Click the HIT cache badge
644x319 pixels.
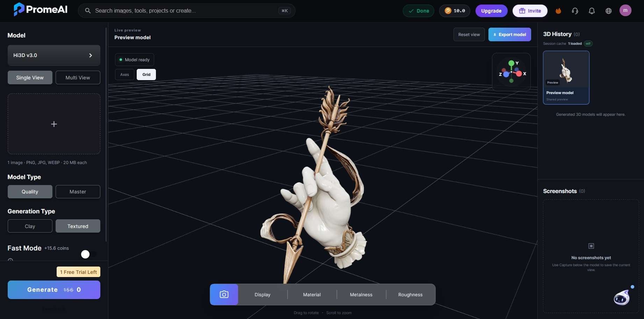click(588, 44)
